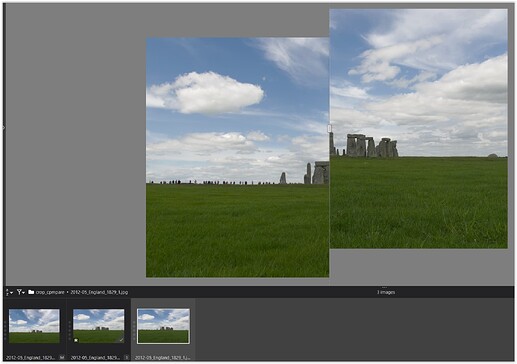Click the left compare image with cumulus cloud
Image resolution: width=517 pixels, height=364 pixels.
(237, 157)
